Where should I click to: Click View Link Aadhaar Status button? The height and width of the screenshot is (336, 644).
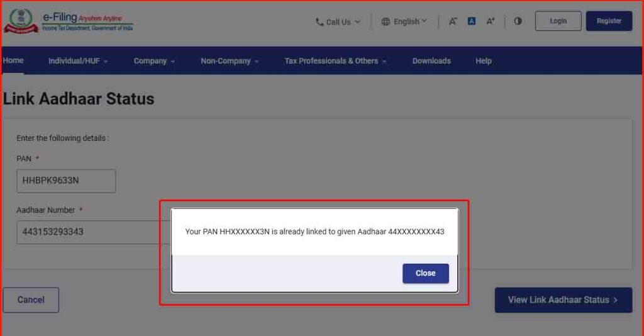point(563,300)
